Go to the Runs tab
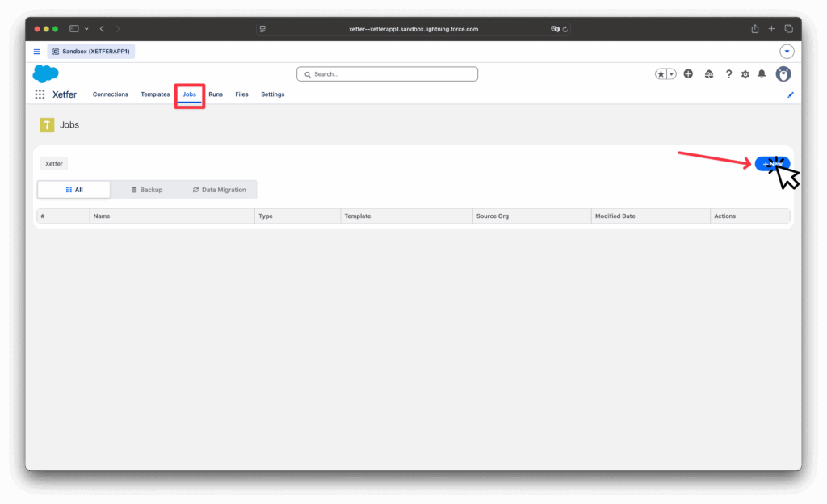The image size is (827, 504). (x=216, y=94)
